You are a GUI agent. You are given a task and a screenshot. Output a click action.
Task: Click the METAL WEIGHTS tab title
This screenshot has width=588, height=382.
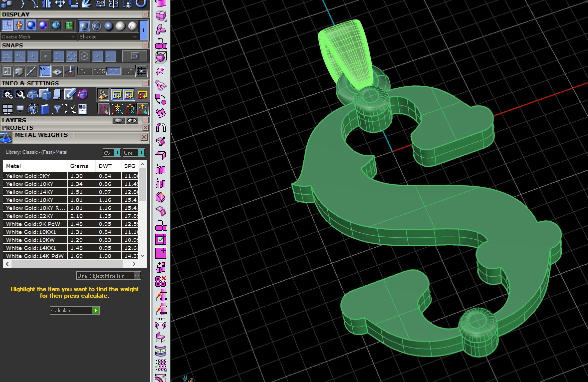(41, 135)
